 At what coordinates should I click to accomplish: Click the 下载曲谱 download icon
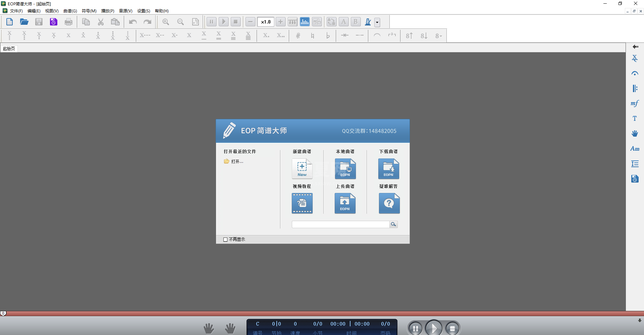[388, 169]
